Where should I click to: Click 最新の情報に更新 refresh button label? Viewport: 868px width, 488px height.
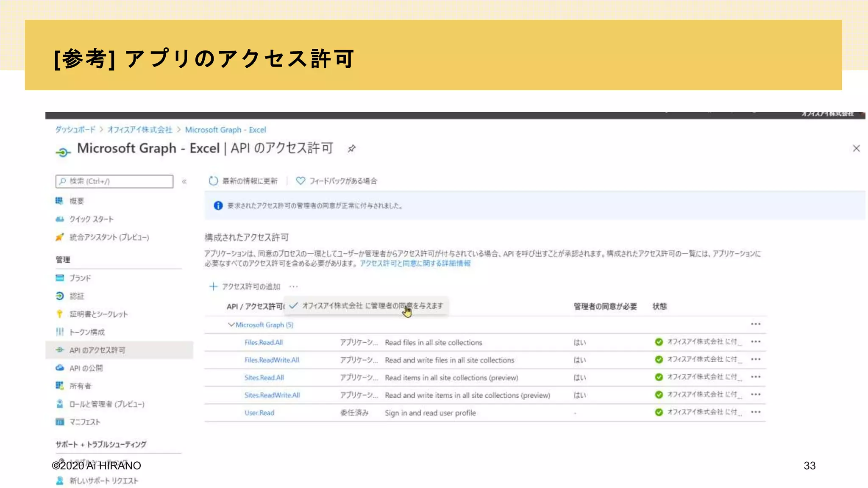[x=250, y=181]
